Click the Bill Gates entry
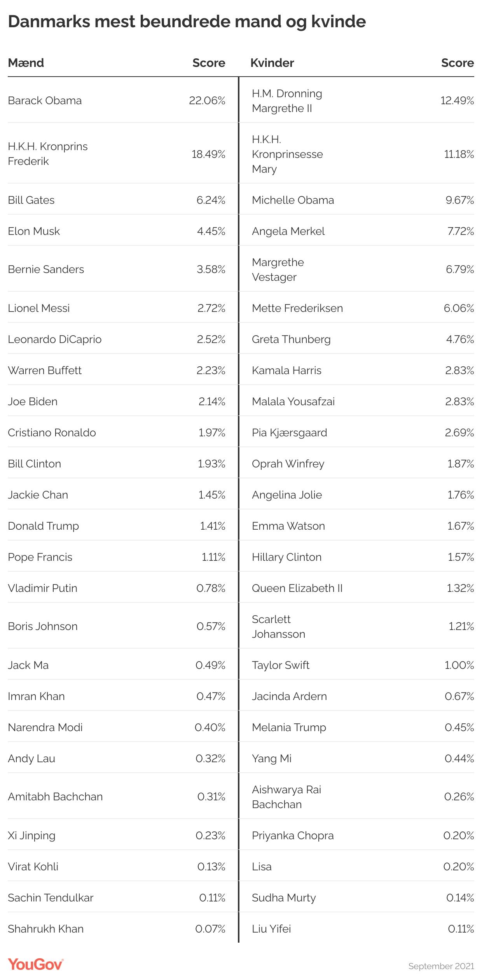Viewport: 482px width, 980px height. point(31,200)
